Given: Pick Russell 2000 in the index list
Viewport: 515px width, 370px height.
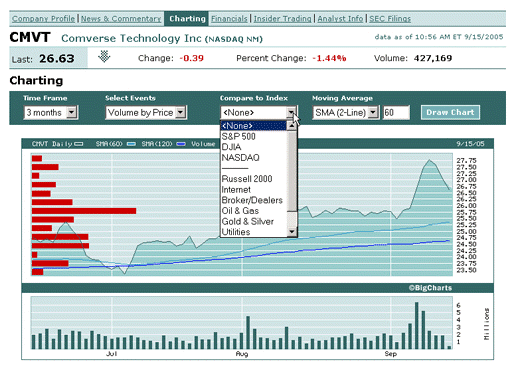Looking at the screenshot, I should pyautogui.click(x=253, y=179).
